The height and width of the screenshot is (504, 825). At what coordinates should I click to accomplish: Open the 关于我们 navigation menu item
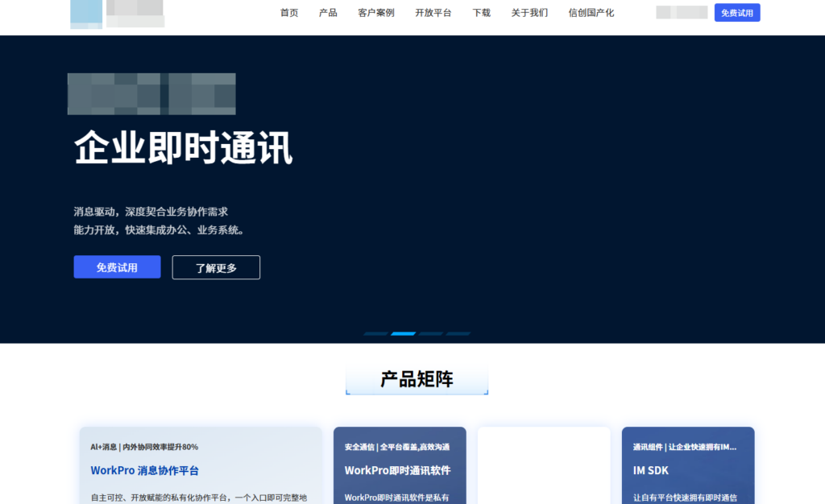click(529, 13)
